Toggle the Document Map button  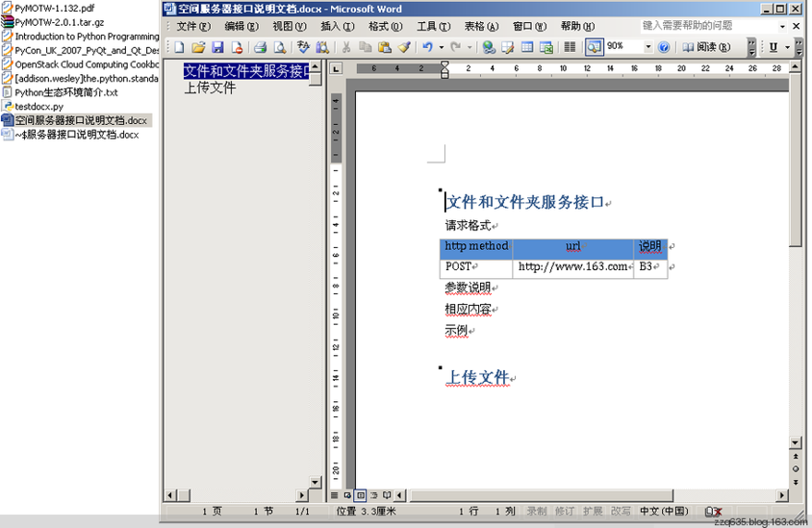594,48
